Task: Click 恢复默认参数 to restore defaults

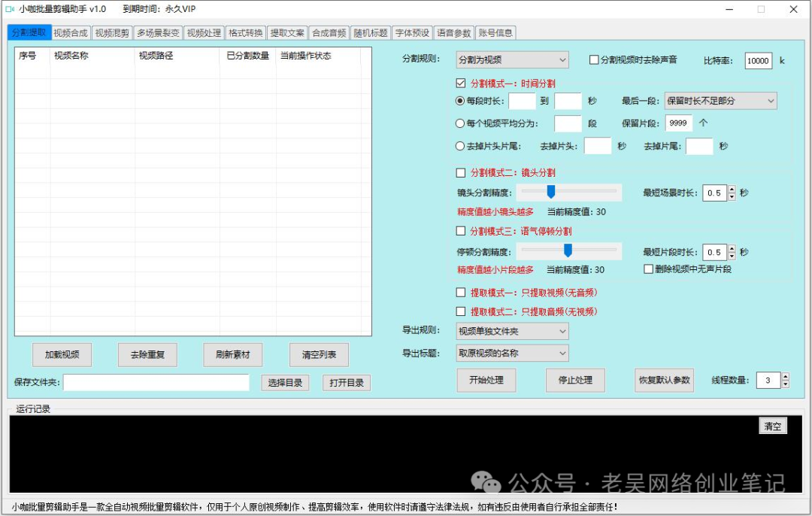Action: (664, 380)
